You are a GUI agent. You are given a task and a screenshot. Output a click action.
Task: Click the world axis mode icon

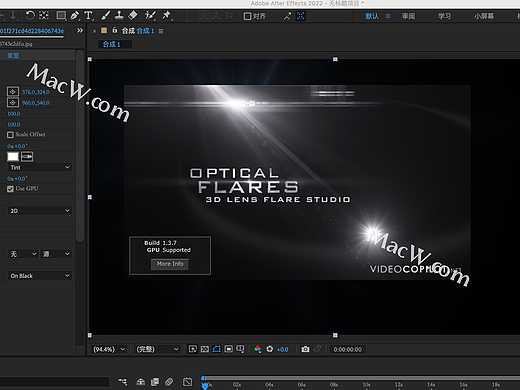click(x=216, y=16)
